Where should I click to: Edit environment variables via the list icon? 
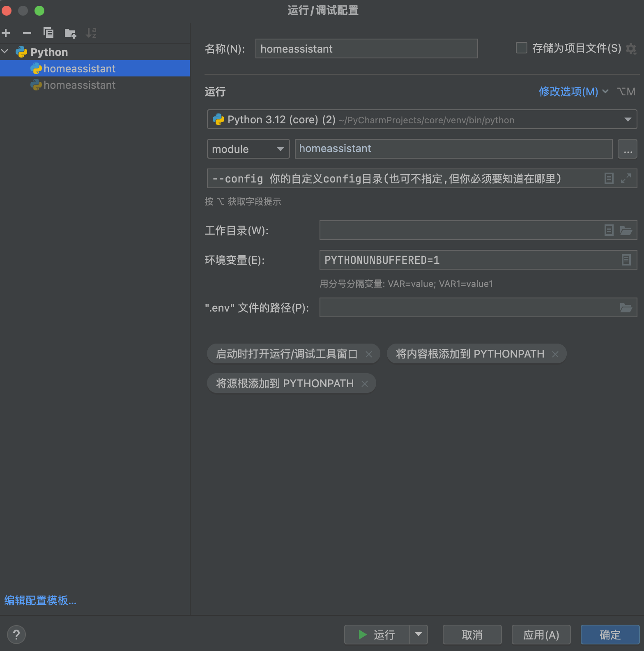pos(626,260)
